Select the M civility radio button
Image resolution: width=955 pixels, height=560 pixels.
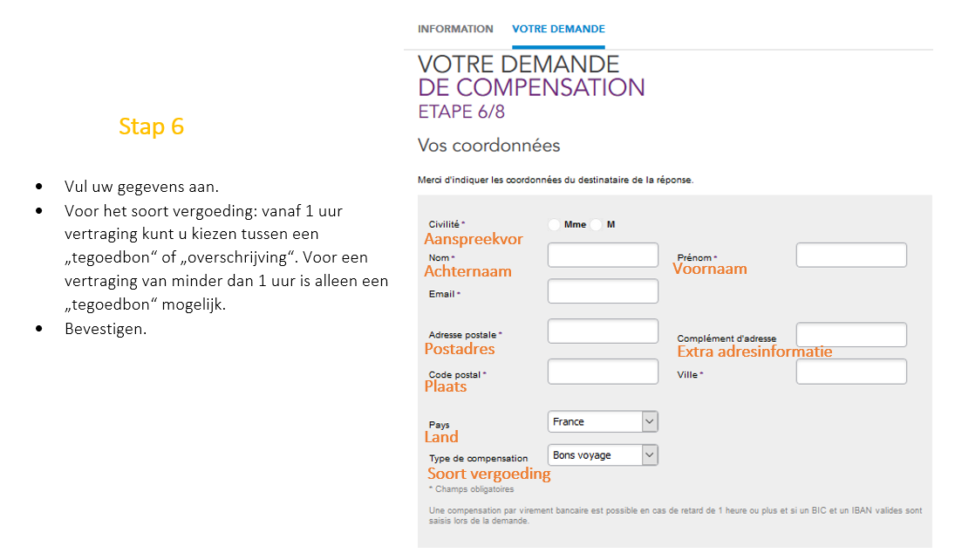click(x=597, y=225)
